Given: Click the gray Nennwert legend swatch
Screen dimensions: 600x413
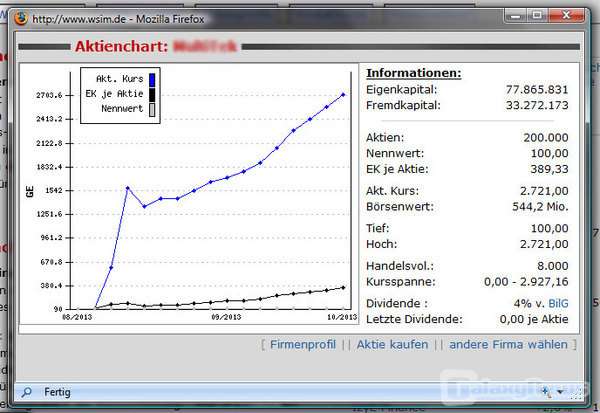Looking at the screenshot, I should click(x=152, y=109).
